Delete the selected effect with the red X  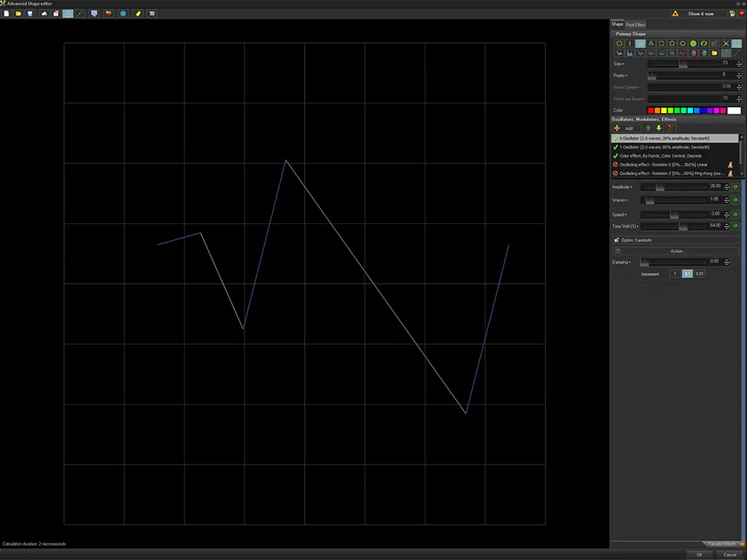pyautogui.click(x=670, y=128)
